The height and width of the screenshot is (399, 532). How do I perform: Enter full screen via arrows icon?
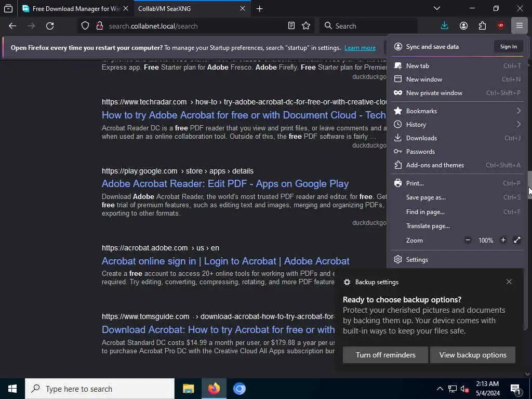[x=517, y=240]
